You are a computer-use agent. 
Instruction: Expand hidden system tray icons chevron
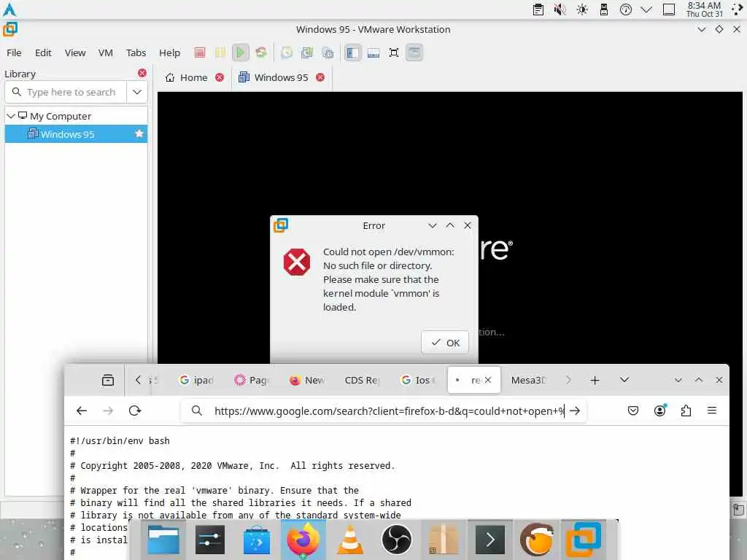[x=646, y=9]
